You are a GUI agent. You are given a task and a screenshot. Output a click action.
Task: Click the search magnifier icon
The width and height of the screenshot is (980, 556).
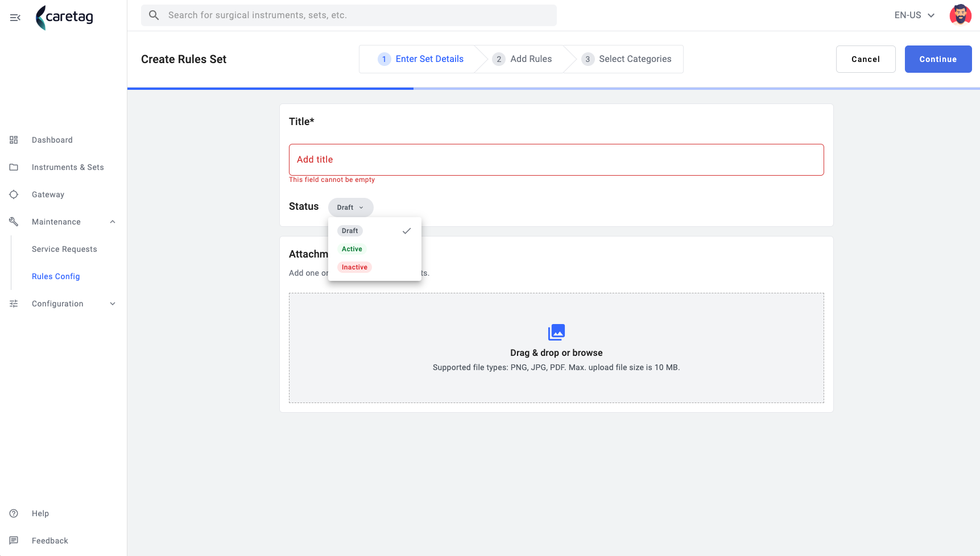pyautogui.click(x=154, y=15)
